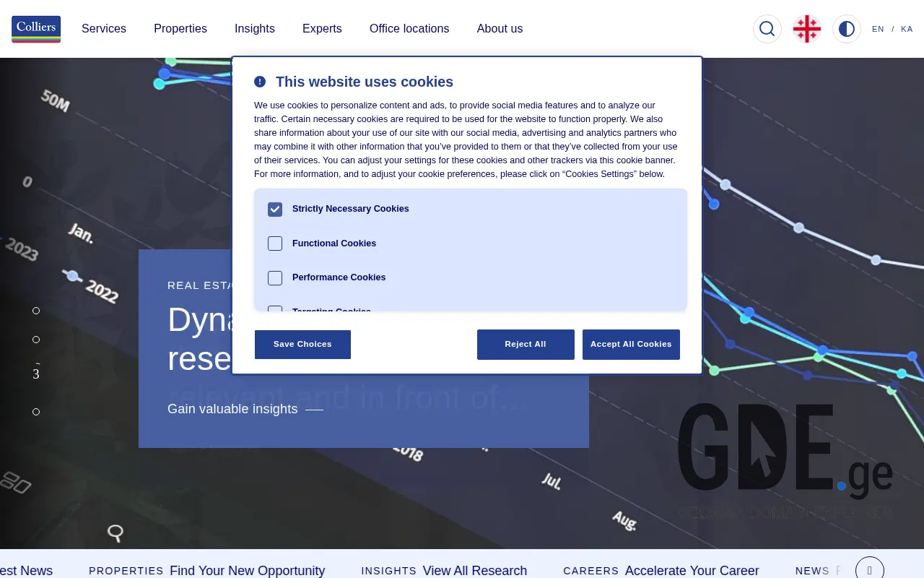
Task: Open the Properties menu
Action: [180, 29]
